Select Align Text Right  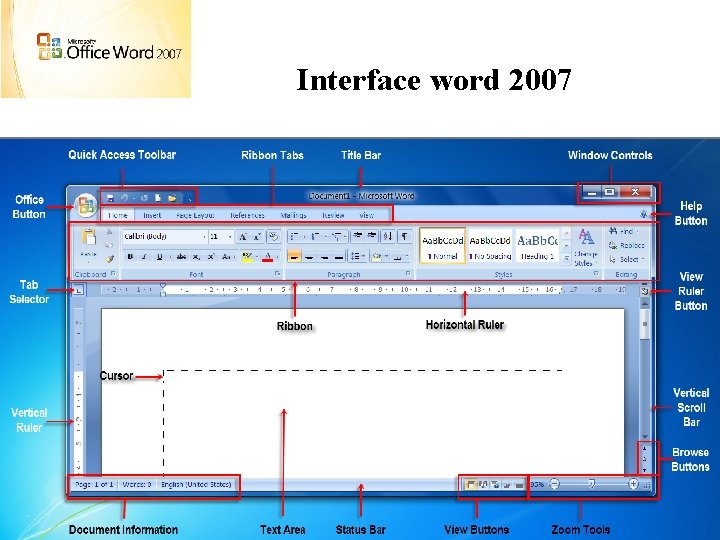coord(324,257)
